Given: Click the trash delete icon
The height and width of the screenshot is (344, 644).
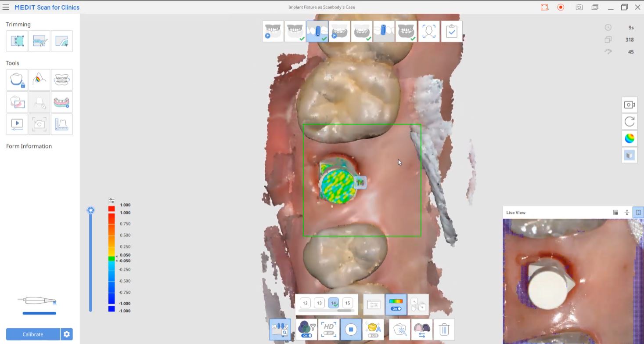Looking at the screenshot, I should pos(444,330).
